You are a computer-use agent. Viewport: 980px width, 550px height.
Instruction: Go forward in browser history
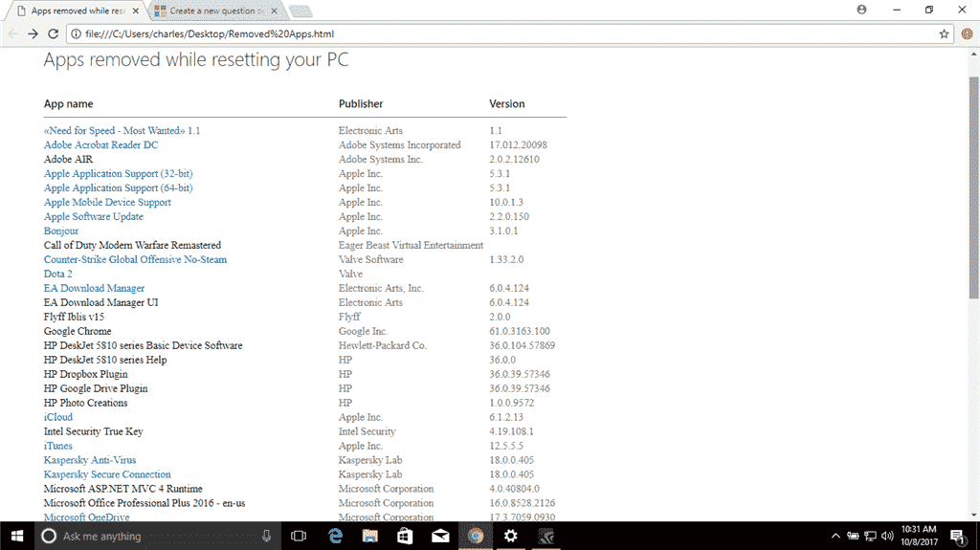pos(33,33)
